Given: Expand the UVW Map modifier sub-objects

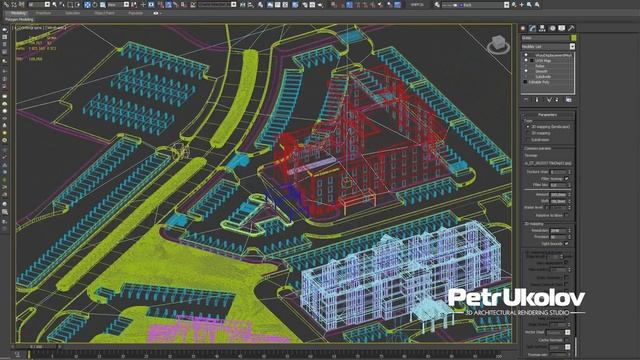Looking at the screenshot, I should tap(532, 60).
